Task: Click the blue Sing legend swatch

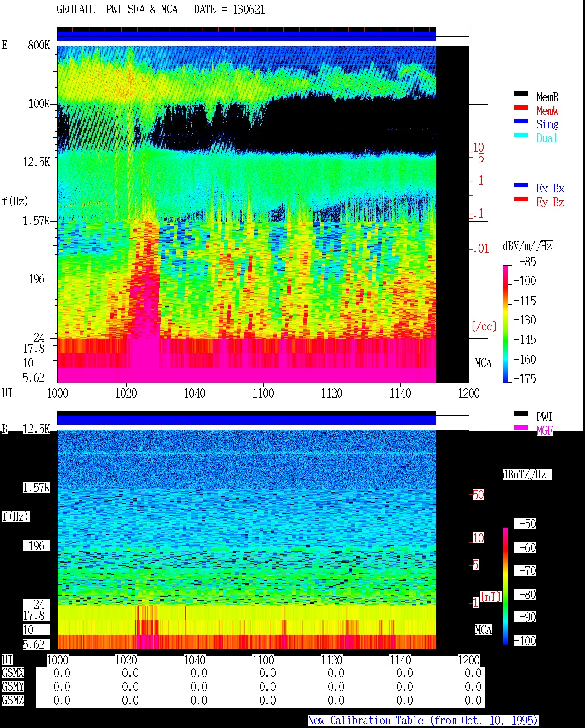Action: pos(521,121)
